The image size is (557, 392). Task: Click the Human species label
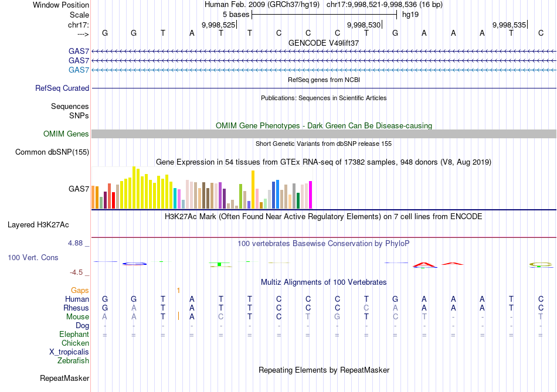(77, 299)
